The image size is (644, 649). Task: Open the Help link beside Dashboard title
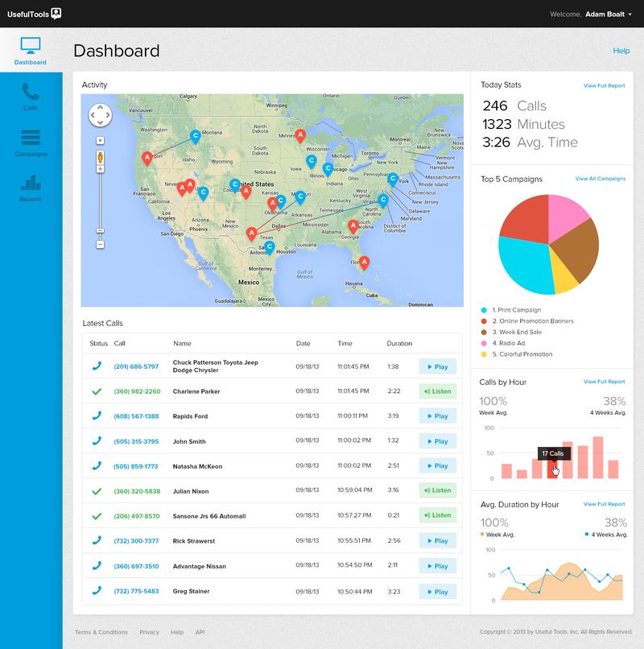(x=621, y=51)
